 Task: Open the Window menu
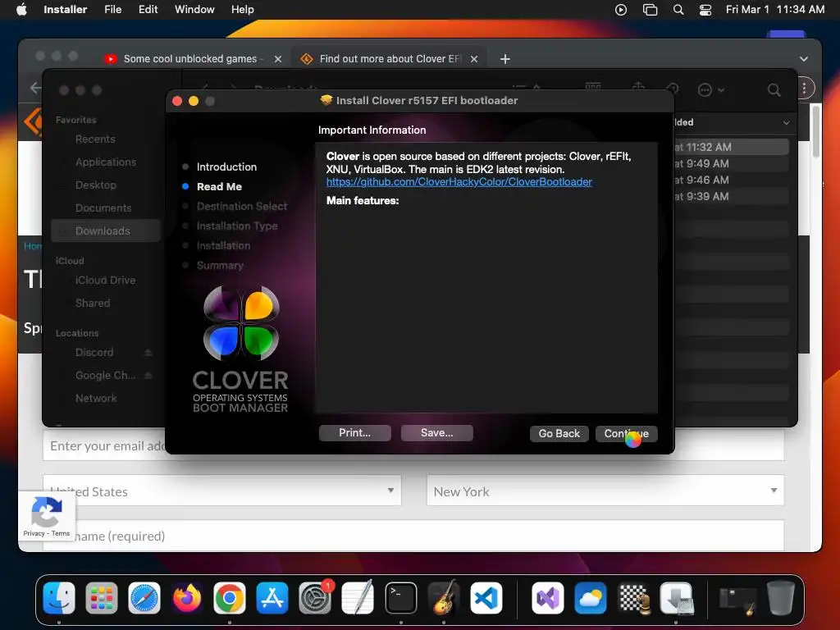pyautogui.click(x=194, y=10)
